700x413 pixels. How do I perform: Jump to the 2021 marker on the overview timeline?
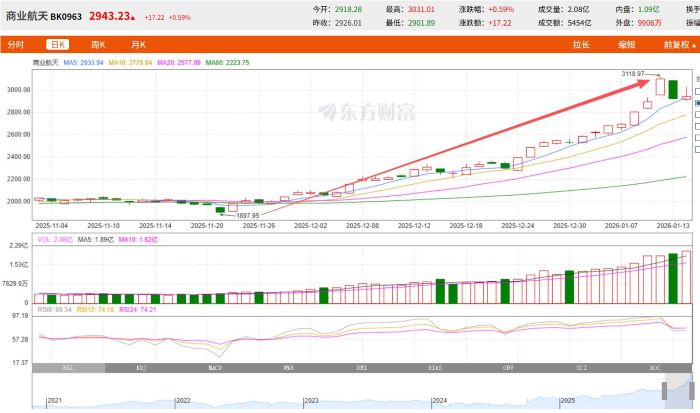point(54,401)
